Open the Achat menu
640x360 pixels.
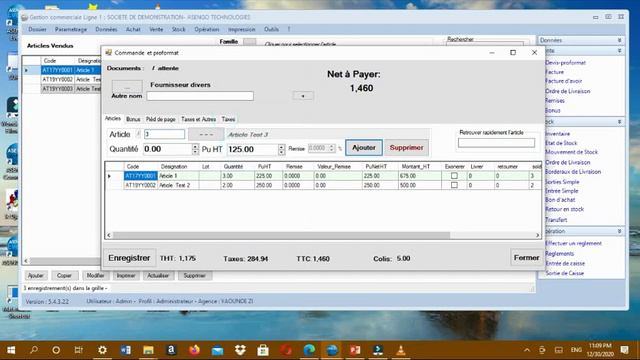click(133, 29)
